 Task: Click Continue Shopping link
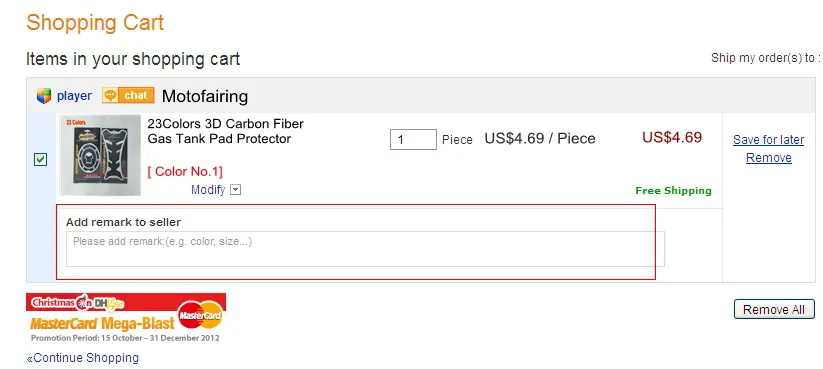pos(83,358)
